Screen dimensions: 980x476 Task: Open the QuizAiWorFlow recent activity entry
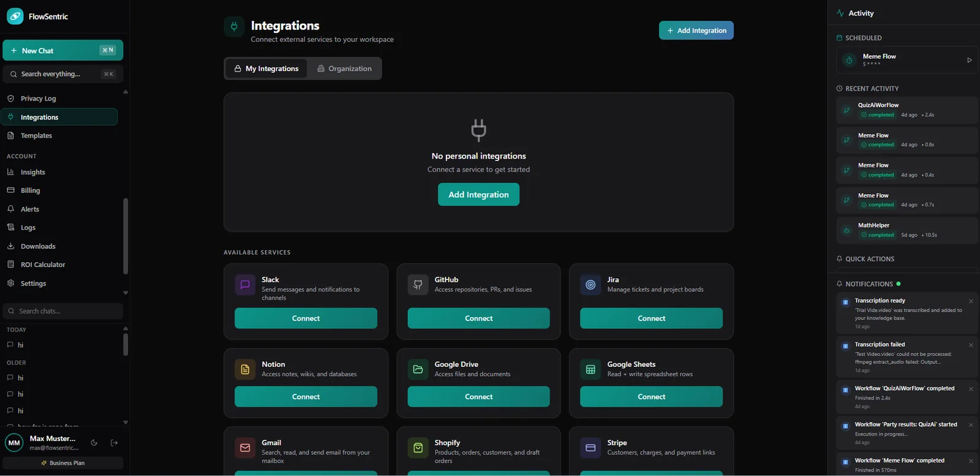coord(907,110)
